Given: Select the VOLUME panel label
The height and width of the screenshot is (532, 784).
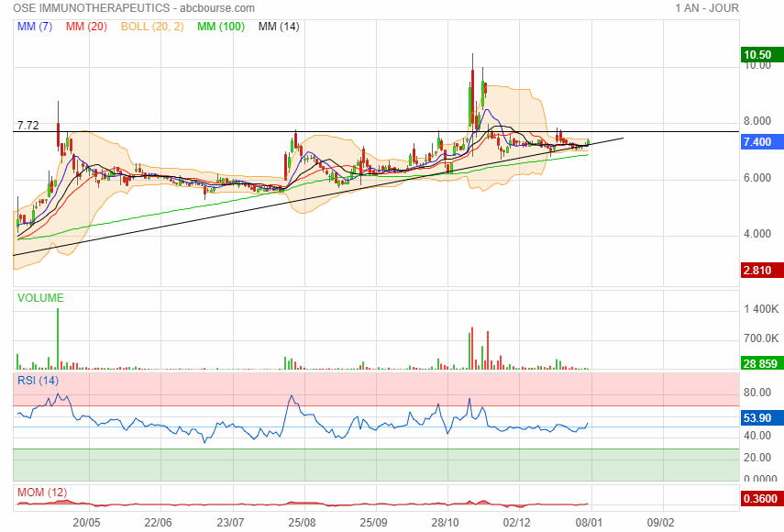Looking at the screenshot, I should coord(40,298).
